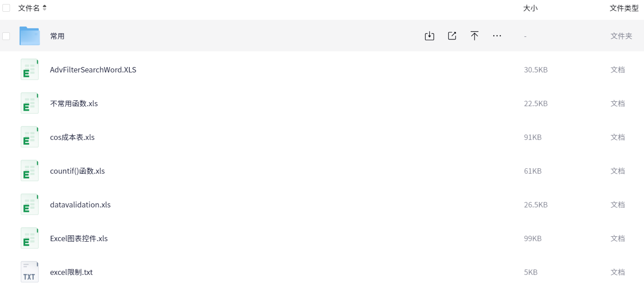Open the more options ellipsis for 常用
This screenshot has width=644, height=292.
pyautogui.click(x=497, y=36)
